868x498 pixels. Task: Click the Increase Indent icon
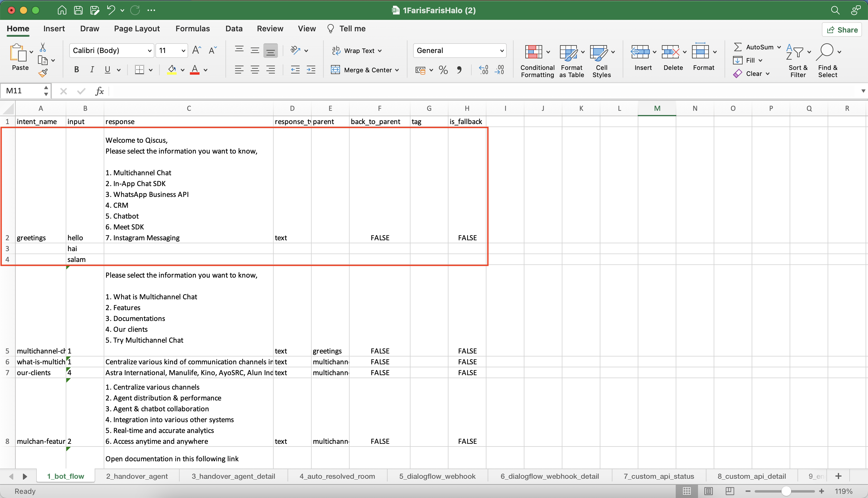(311, 70)
